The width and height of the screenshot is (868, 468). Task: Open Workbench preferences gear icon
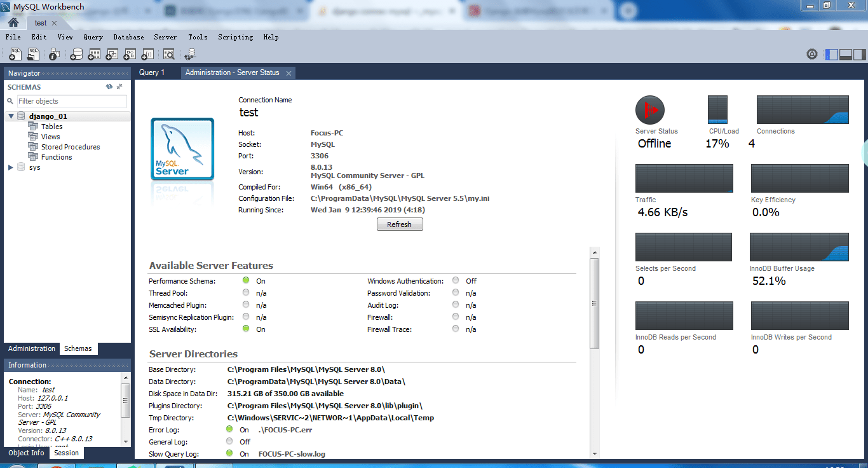[812, 55]
